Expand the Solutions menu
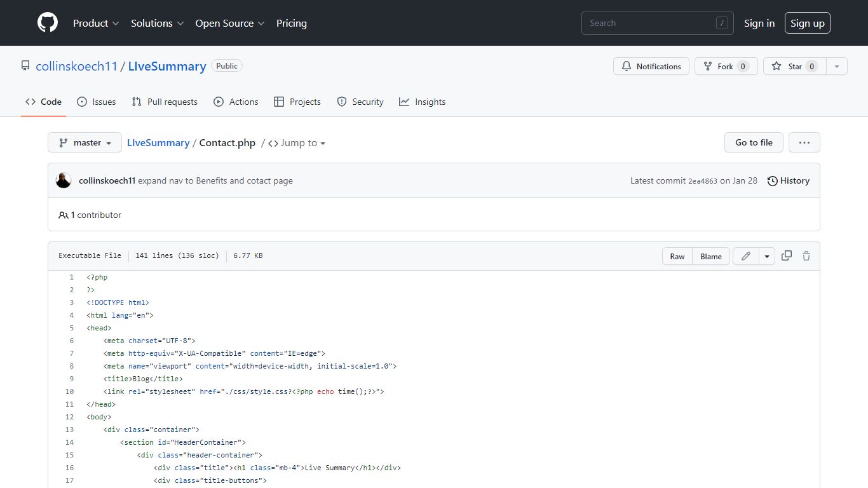 [158, 23]
